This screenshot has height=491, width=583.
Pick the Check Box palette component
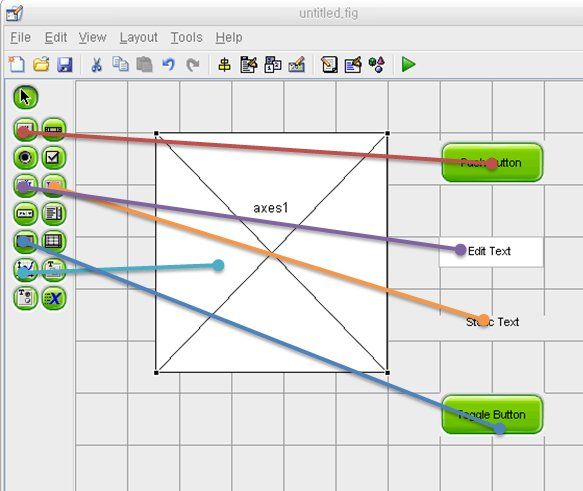[x=54, y=158]
